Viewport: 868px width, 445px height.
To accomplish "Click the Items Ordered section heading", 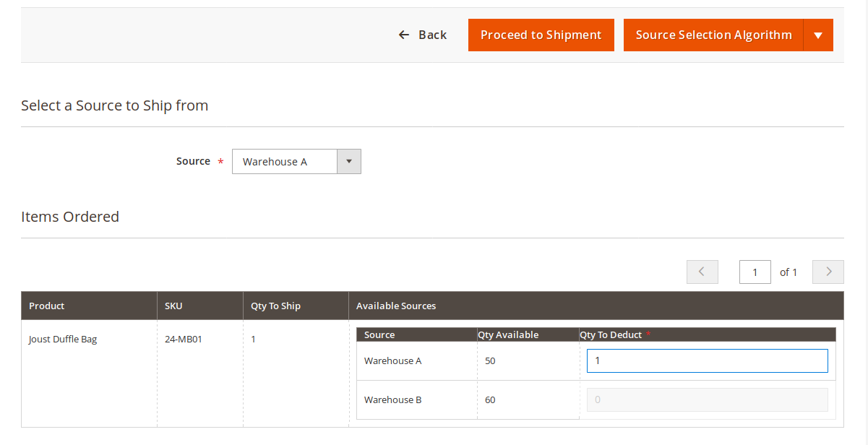I will click(x=70, y=217).
